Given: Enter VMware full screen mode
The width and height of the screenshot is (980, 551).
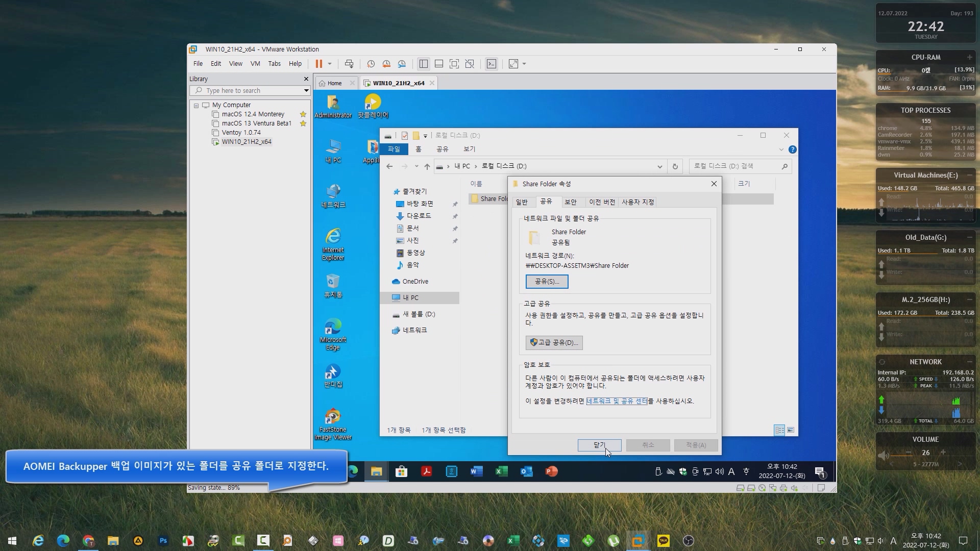Looking at the screenshot, I should pos(454,64).
